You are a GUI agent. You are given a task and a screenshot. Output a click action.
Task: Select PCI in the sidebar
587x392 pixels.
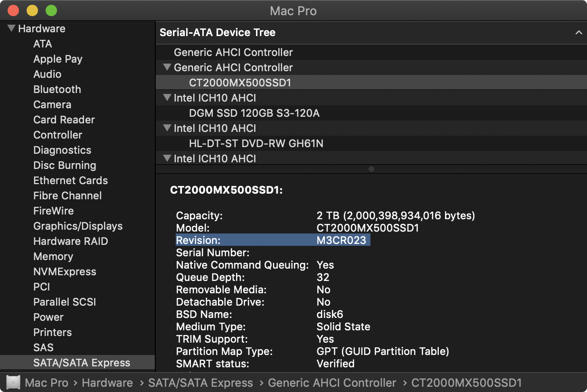(x=42, y=287)
